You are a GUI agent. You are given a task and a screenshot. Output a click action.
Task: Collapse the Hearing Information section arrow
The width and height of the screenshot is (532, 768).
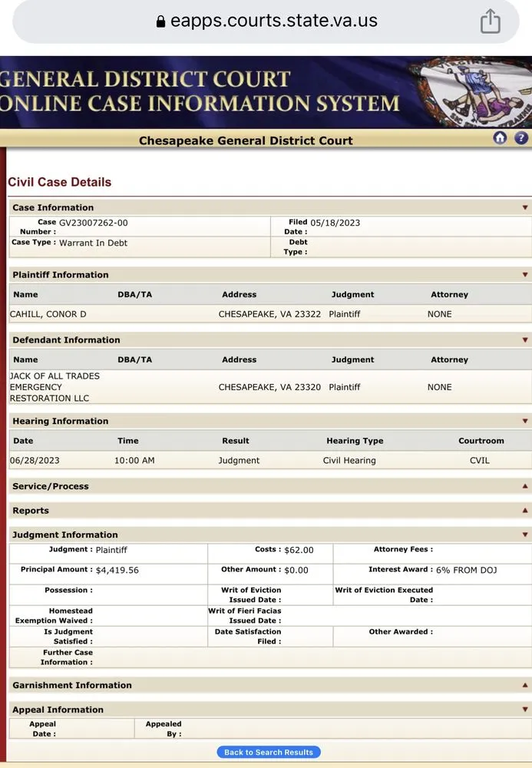[x=525, y=422]
